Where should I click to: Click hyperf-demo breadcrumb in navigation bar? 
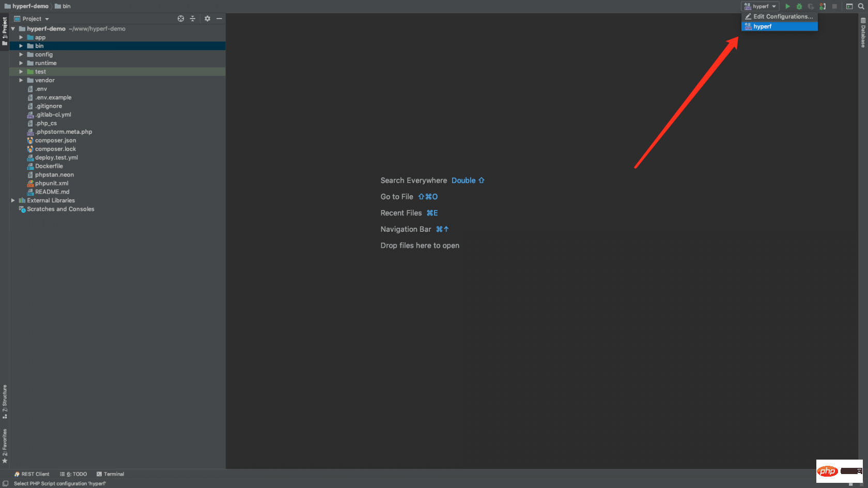pyautogui.click(x=26, y=6)
